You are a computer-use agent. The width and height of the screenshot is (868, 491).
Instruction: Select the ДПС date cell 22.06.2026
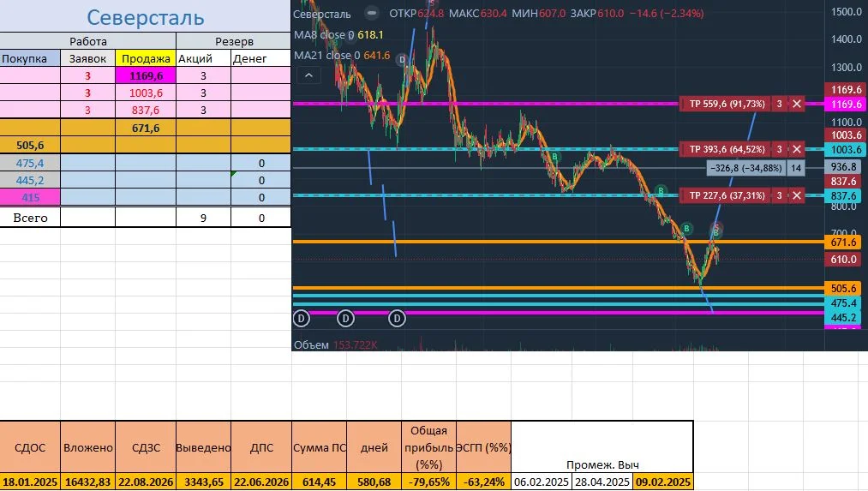click(261, 482)
